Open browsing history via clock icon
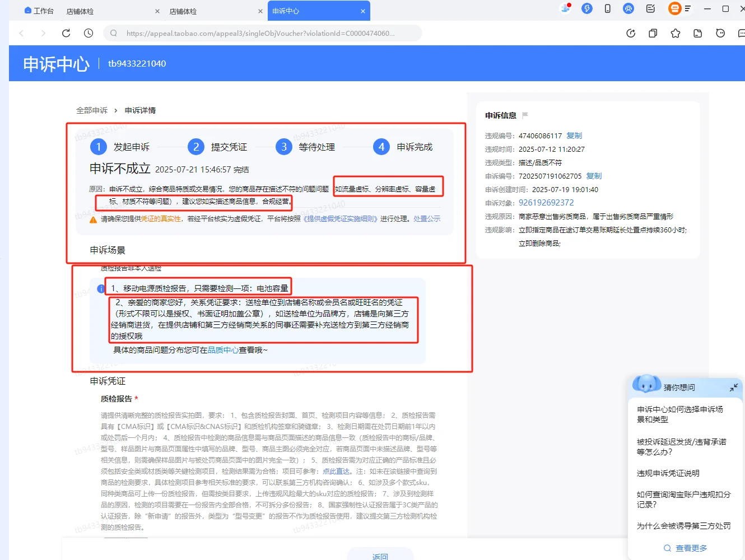The width and height of the screenshot is (745, 560). pos(88,33)
